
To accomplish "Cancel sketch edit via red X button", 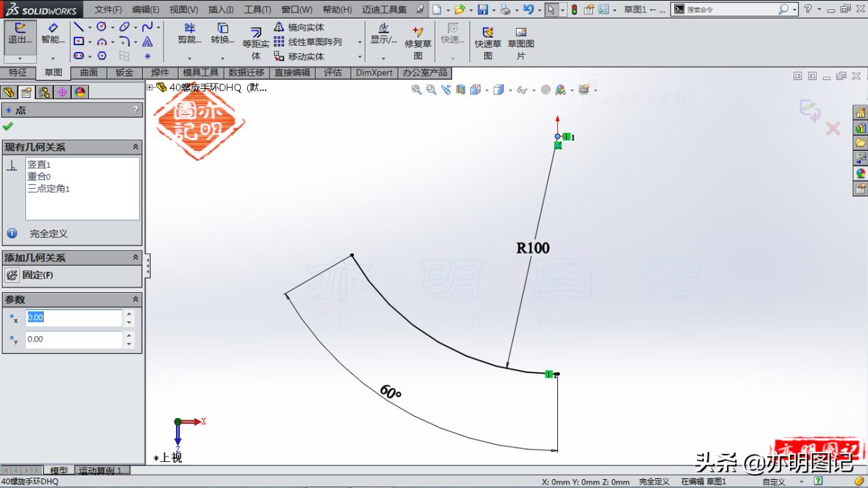I will [x=834, y=128].
